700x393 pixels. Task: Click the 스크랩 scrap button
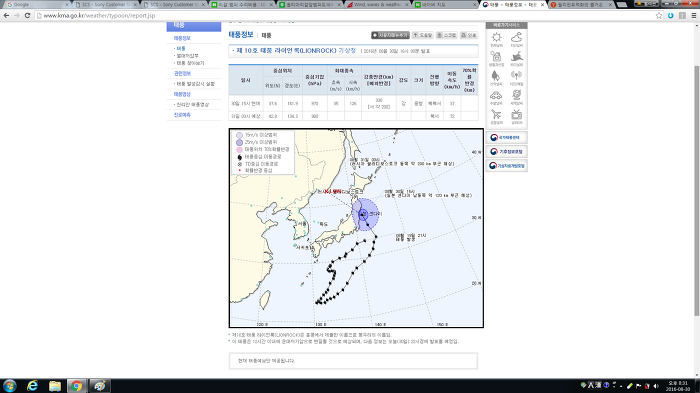(446, 35)
